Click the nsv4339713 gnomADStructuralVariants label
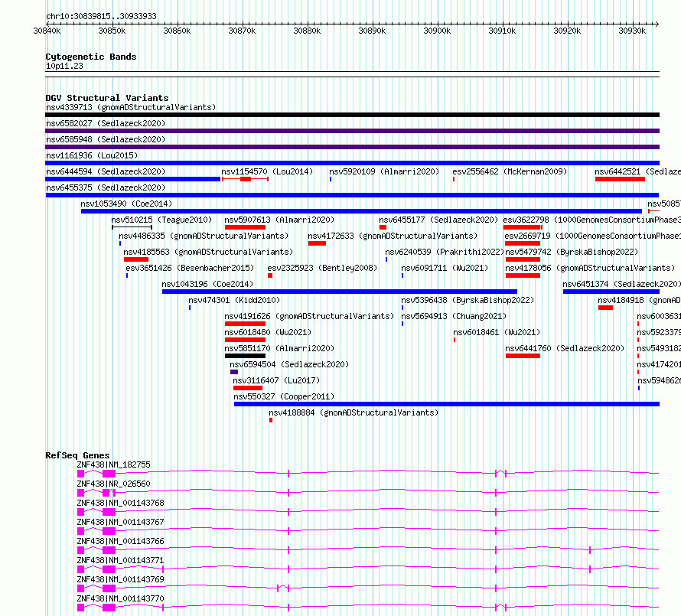This screenshot has width=681, height=616. (131, 107)
